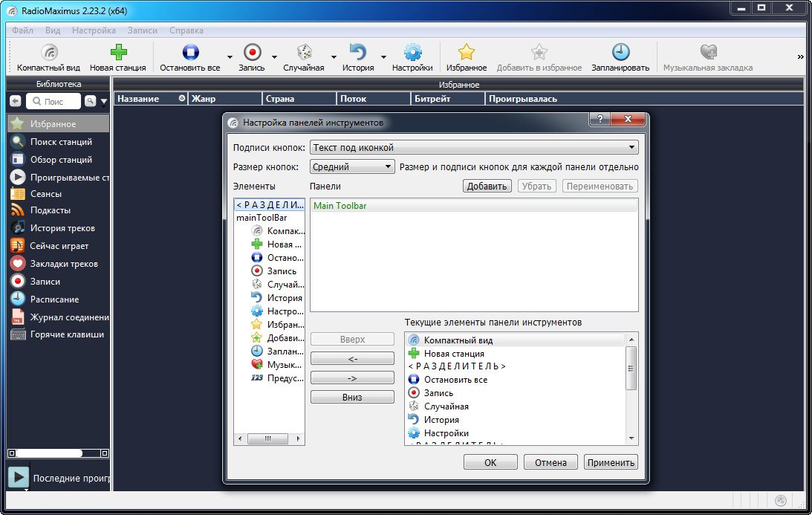Open Обзор станций in the library sidebar
Viewport: 812px width, 515px height.
tap(58, 160)
